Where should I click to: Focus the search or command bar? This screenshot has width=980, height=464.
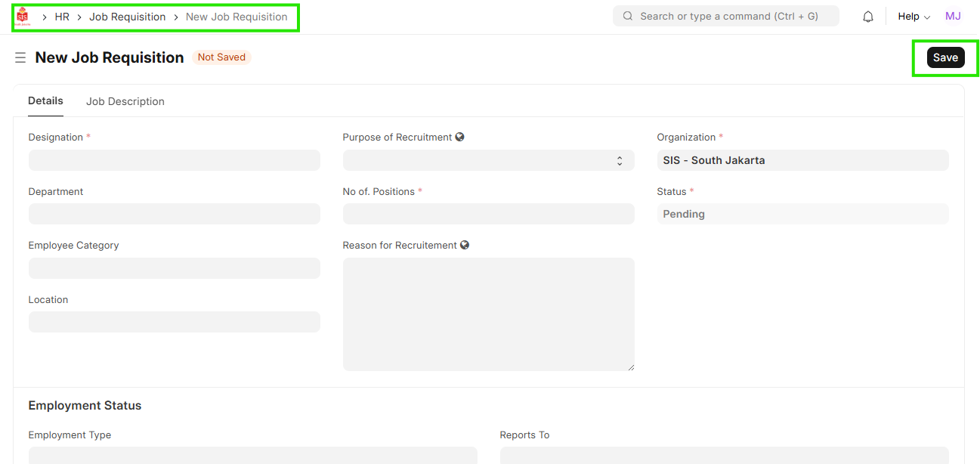725,17
